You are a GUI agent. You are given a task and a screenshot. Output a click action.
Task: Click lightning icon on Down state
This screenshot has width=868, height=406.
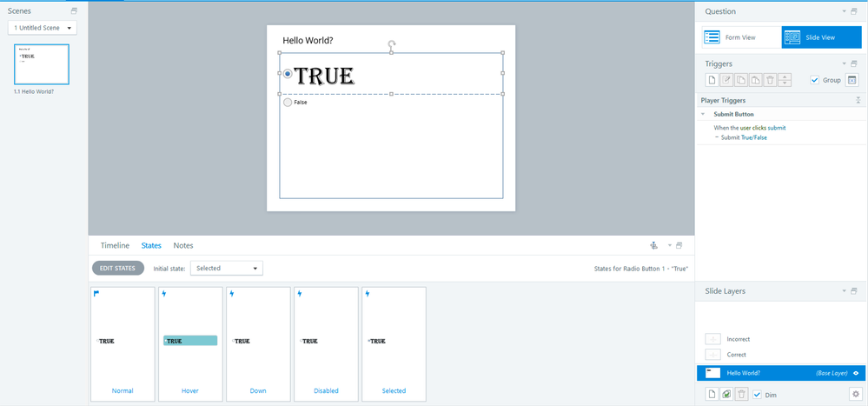pyautogui.click(x=231, y=294)
